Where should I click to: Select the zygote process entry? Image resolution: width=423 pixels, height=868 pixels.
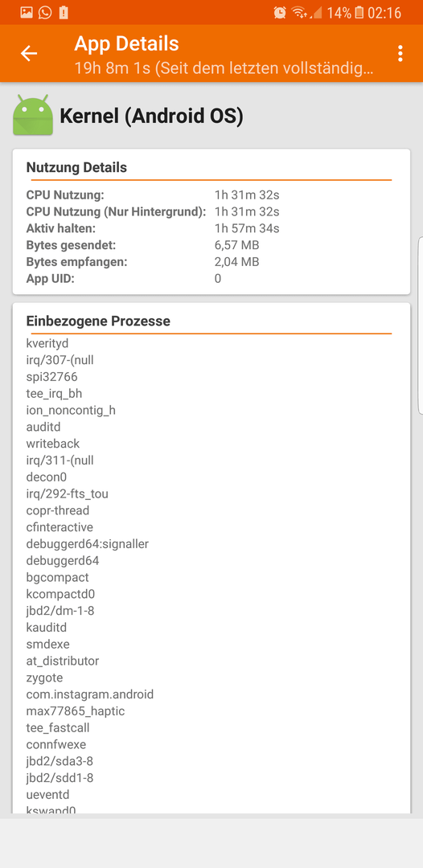point(44,678)
